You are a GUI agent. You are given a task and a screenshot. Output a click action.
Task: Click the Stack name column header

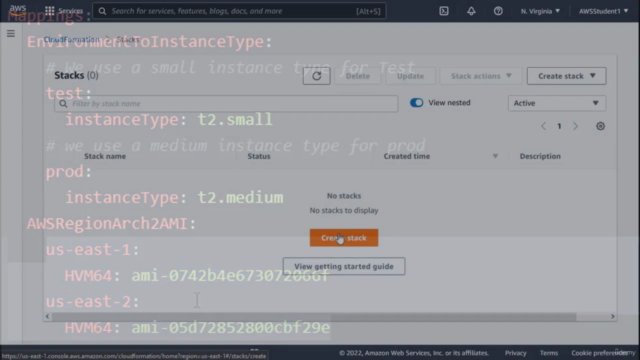click(x=105, y=156)
